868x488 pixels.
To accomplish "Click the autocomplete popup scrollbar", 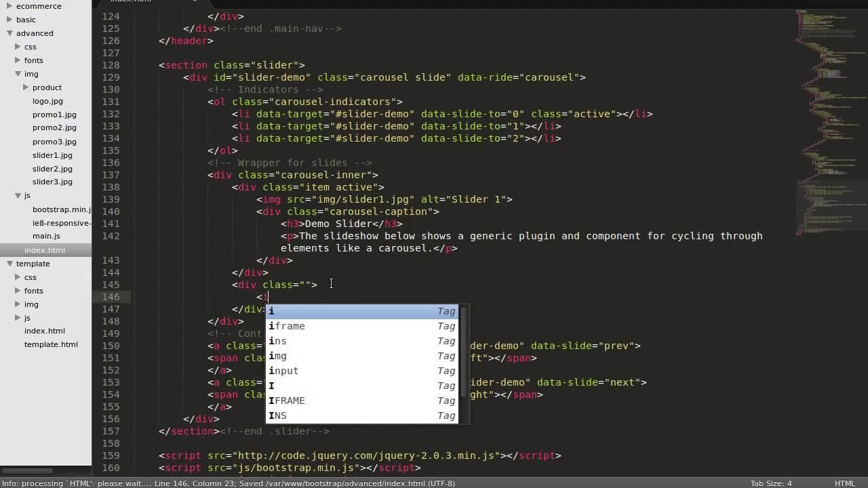I will (x=464, y=352).
